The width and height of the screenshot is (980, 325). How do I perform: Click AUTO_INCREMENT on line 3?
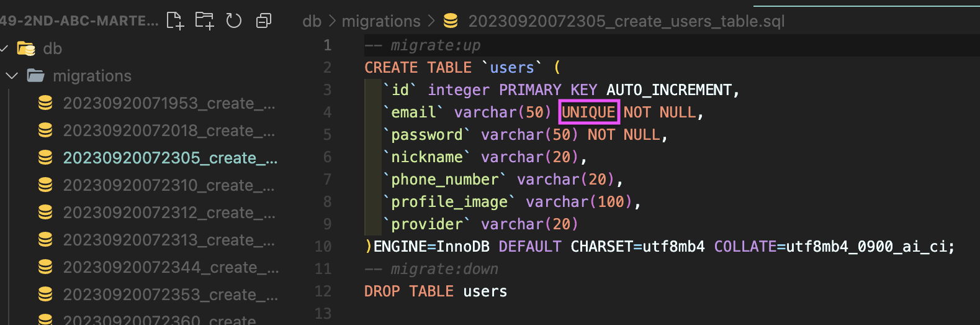tap(669, 90)
